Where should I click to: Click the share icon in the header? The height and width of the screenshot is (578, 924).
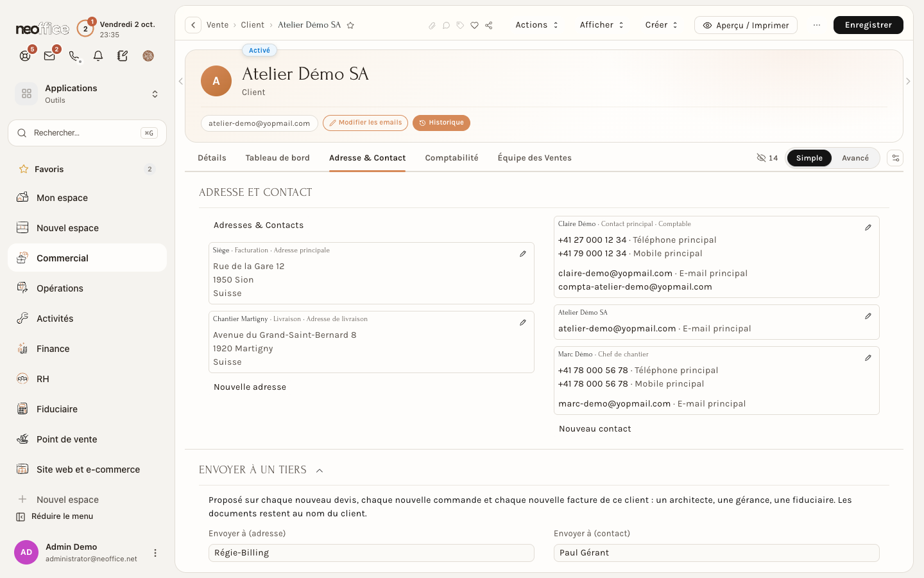pyautogui.click(x=489, y=25)
